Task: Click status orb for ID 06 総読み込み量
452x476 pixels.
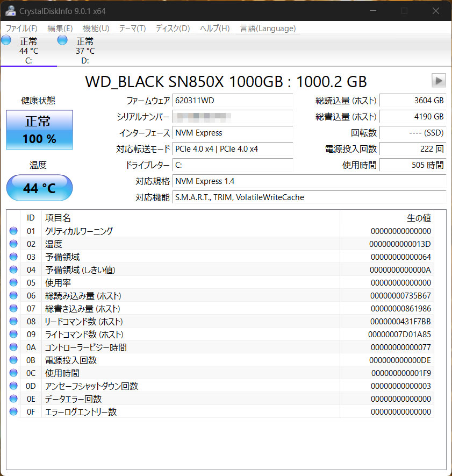Action: (13, 295)
